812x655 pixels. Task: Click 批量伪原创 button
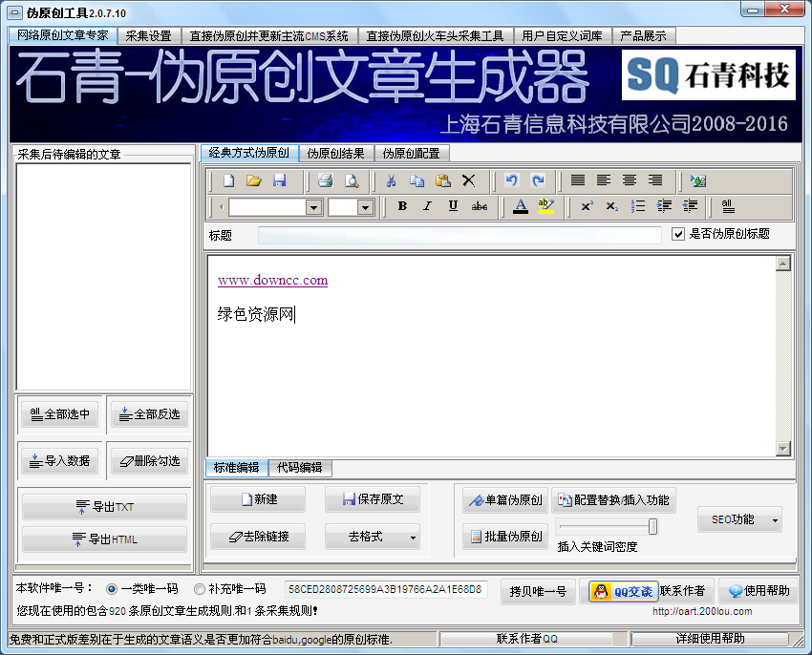505,537
